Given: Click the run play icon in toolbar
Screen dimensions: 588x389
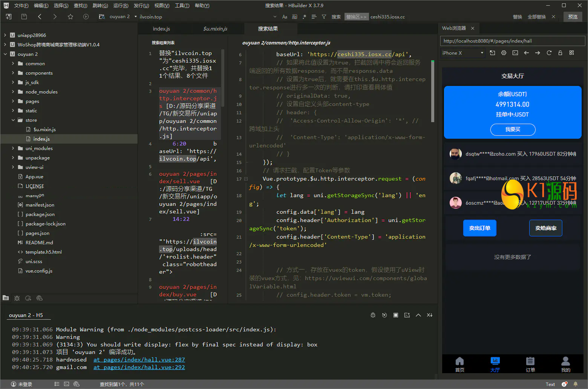Looking at the screenshot, I should click(86, 17).
